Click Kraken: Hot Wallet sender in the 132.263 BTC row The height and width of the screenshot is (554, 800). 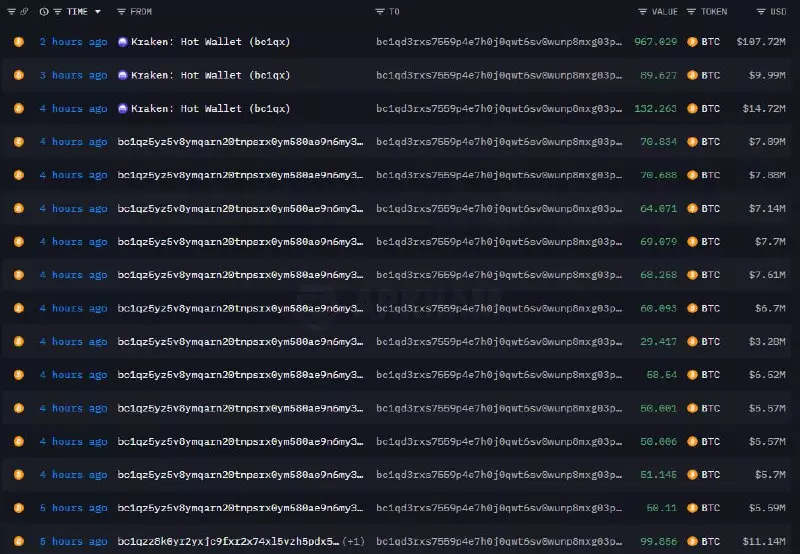210,108
